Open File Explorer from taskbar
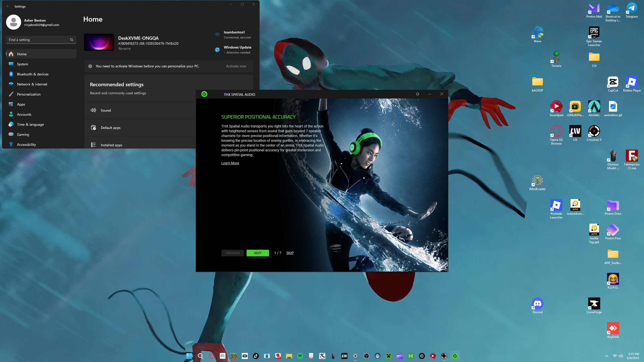This screenshot has width=644, height=362. (289, 356)
